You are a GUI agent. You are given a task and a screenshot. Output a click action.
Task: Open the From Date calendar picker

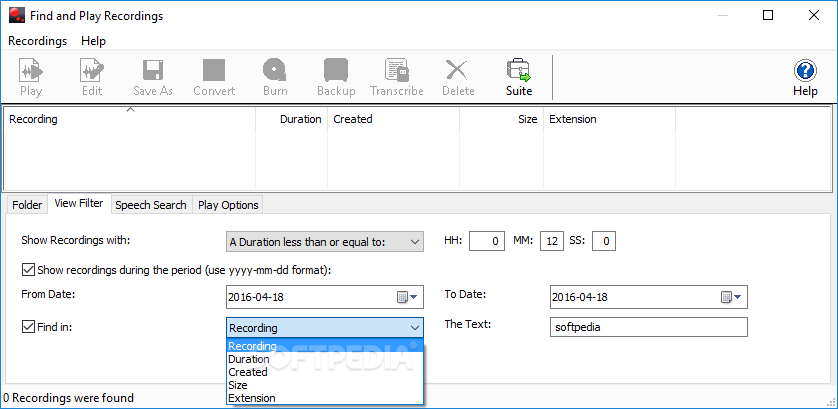(409, 297)
